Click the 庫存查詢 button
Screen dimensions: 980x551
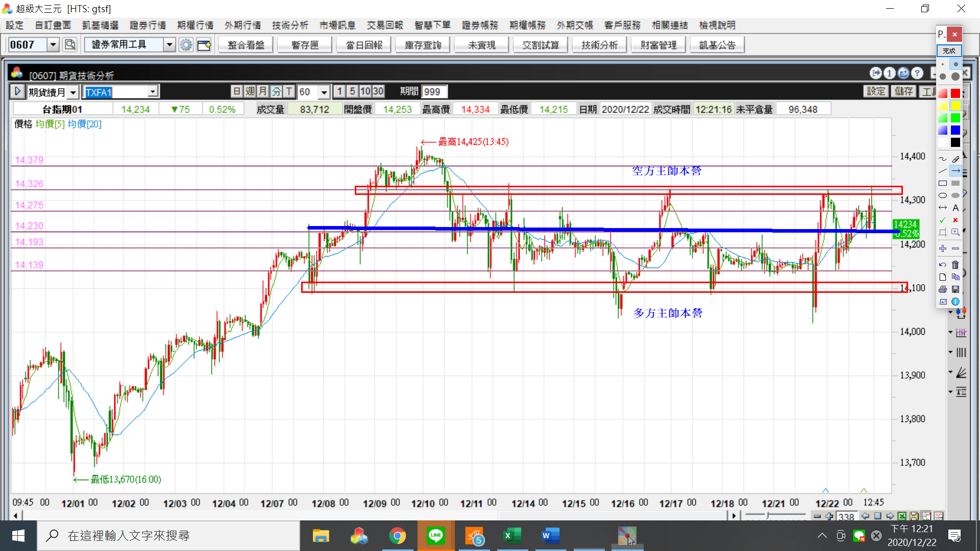pyautogui.click(x=423, y=45)
